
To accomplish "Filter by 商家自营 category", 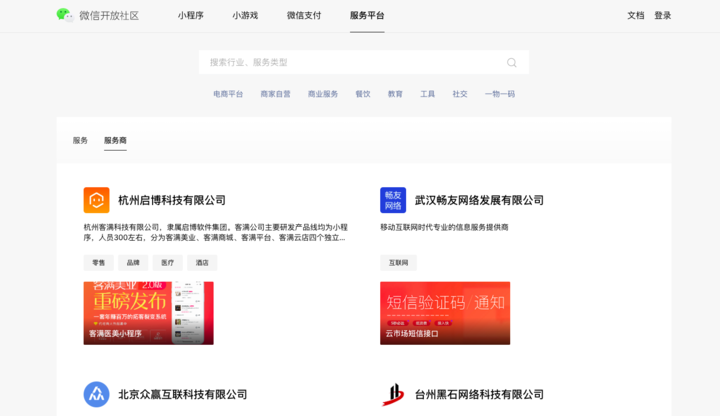I will (x=276, y=94).
